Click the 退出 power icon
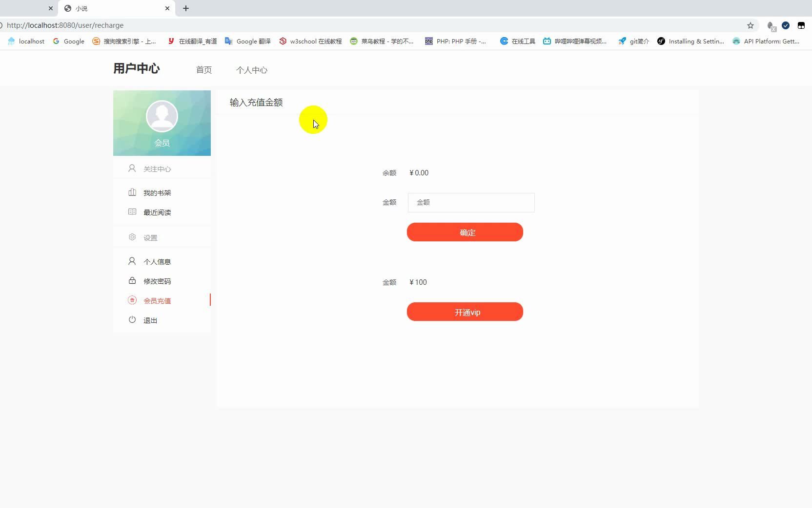 coord(132,320)
